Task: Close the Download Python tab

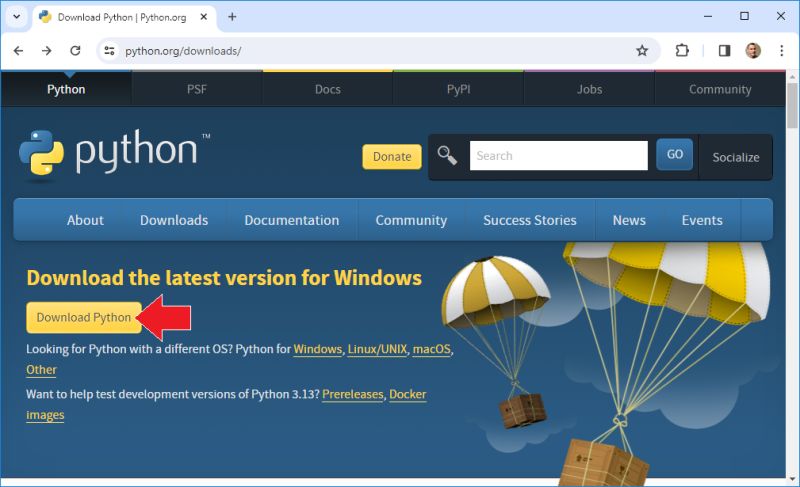Action: tap(204, 17)
